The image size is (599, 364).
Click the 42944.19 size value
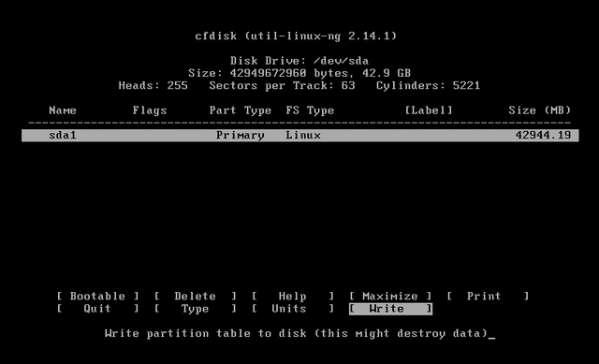click(543, 135)
